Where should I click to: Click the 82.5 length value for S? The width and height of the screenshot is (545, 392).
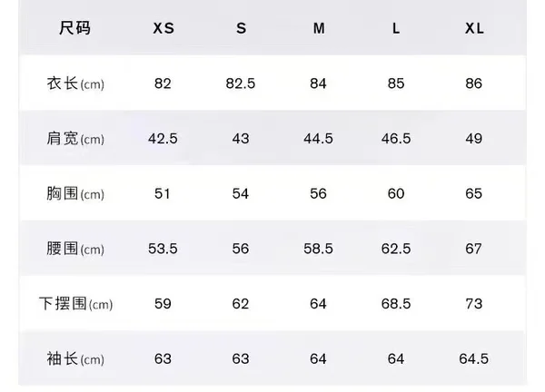click(241, 83)
